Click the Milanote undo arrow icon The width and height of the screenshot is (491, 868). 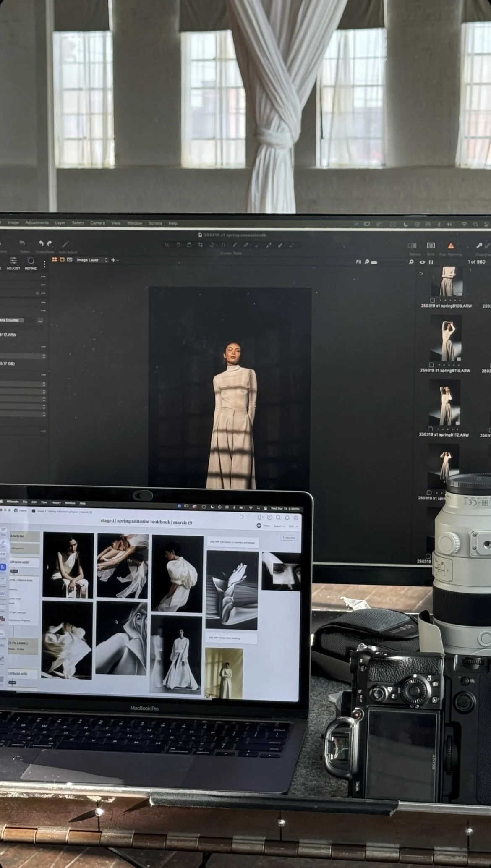[x=241, y=517]
